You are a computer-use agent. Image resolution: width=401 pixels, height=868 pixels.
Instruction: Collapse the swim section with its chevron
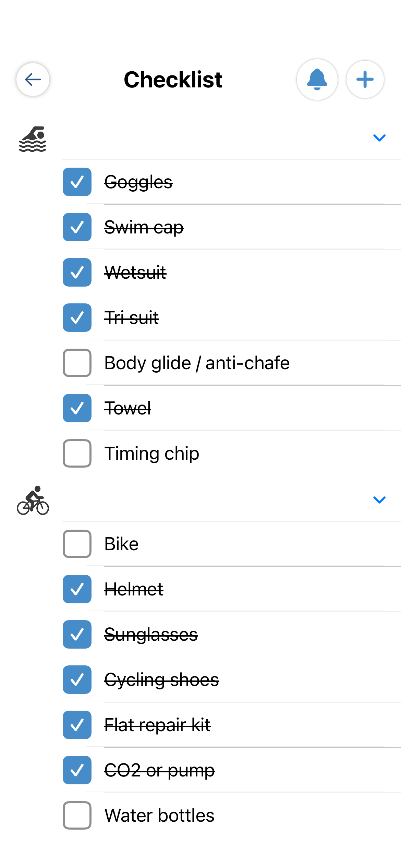379,138
